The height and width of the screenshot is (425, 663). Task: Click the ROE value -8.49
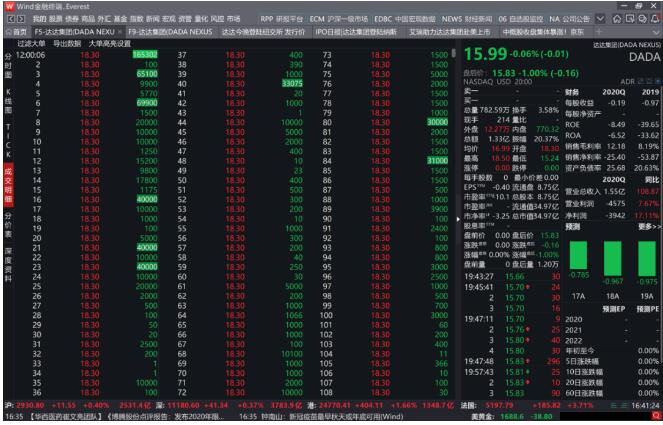click(x=616, y=125)
